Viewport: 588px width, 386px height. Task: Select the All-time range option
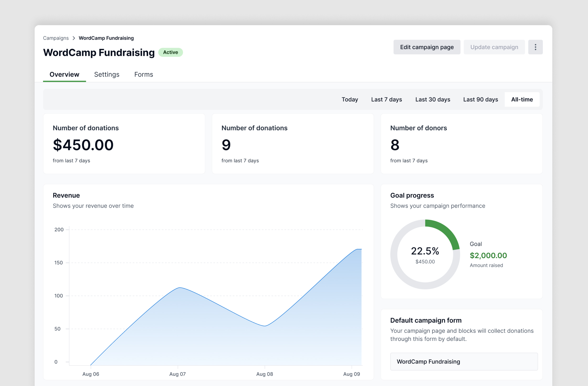(x=522, y=99)
